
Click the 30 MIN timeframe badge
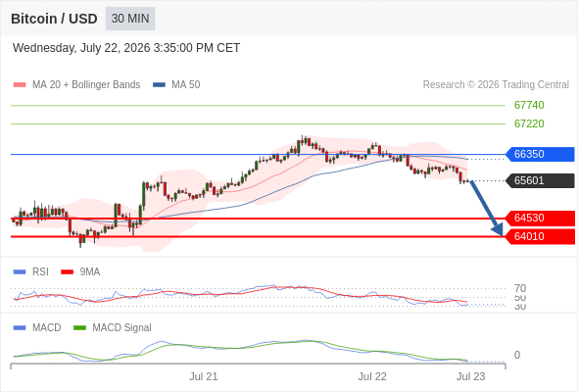tap(130, 19)
